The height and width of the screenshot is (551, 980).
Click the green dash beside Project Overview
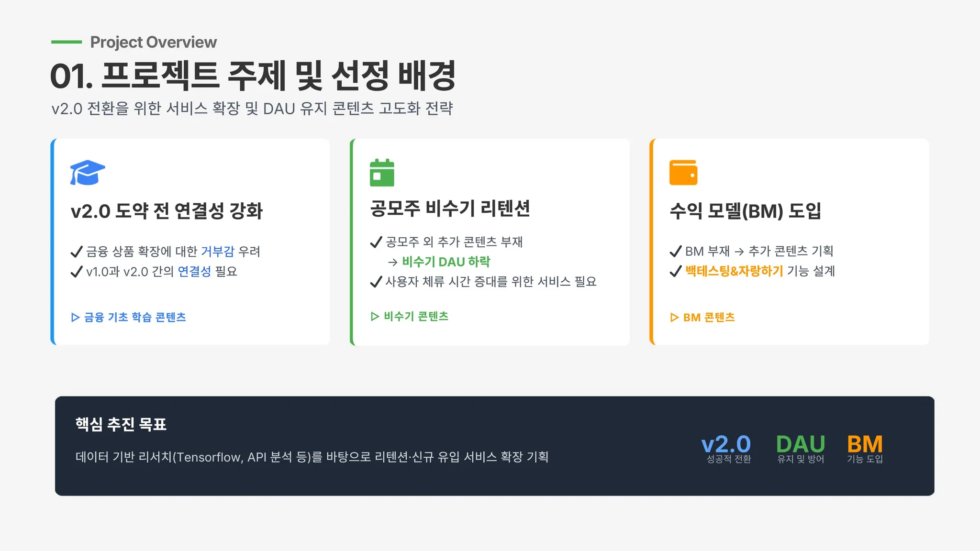(67, 42)
